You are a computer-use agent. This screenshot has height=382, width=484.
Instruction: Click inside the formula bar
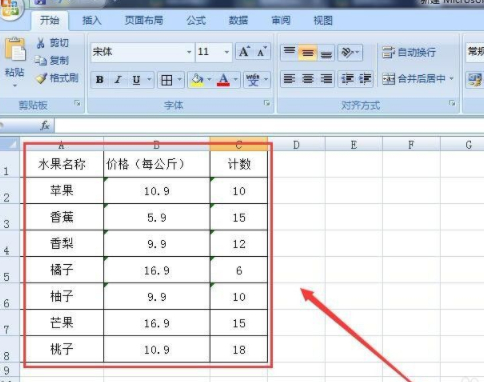[x=269, y=126]
